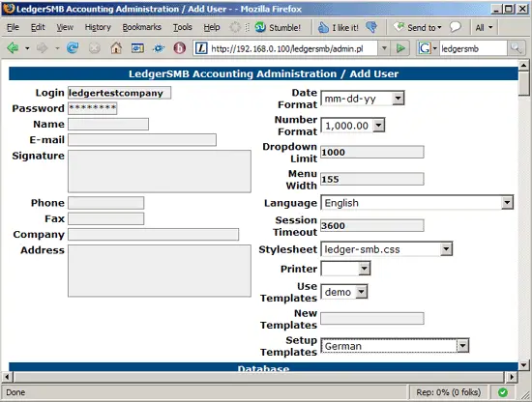Image resolution: width=532 pixels, height=402 pixels.
Task: Open the View menu
Action: pos(65,27)
